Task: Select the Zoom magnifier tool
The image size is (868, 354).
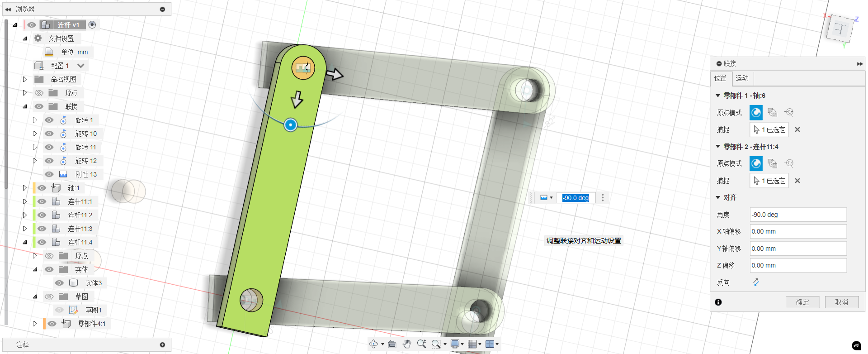Action: click(421, 344)
